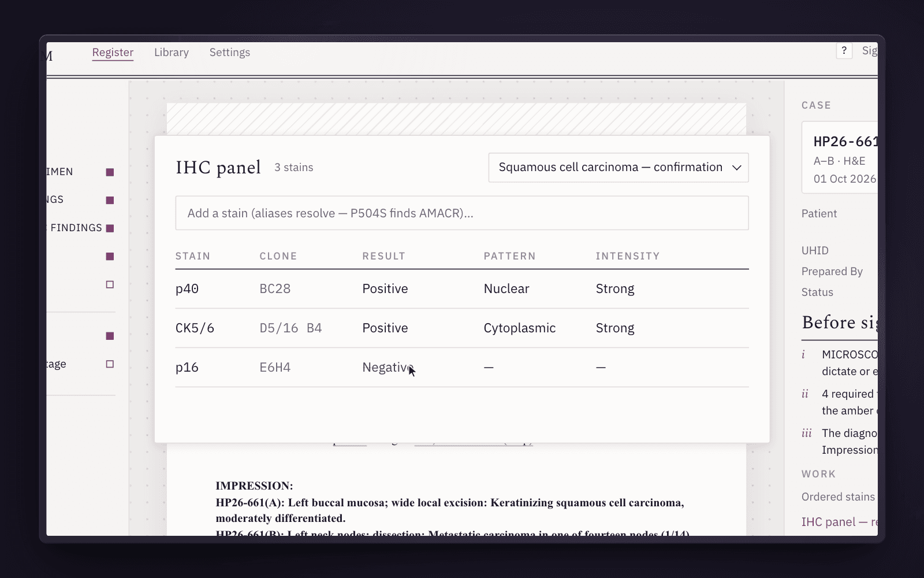Click Positive result for p40 stain
Screen dimensions: 924x578
[x=385, y=288]
